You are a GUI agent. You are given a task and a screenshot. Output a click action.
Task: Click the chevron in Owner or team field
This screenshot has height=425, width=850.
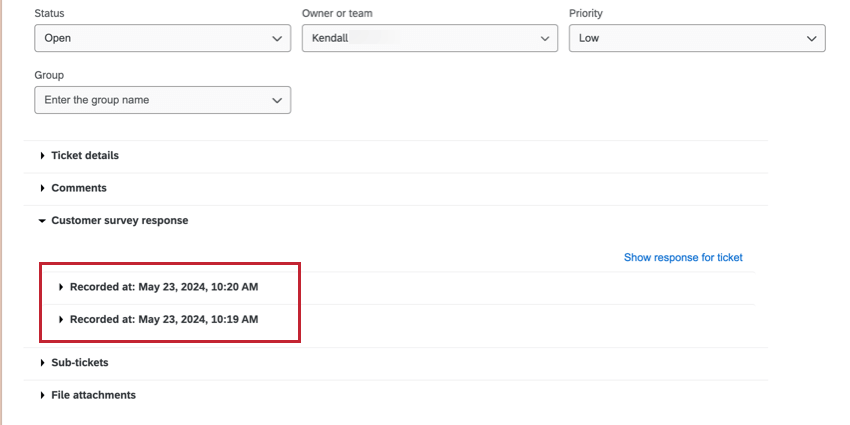(x=544, y=39)
